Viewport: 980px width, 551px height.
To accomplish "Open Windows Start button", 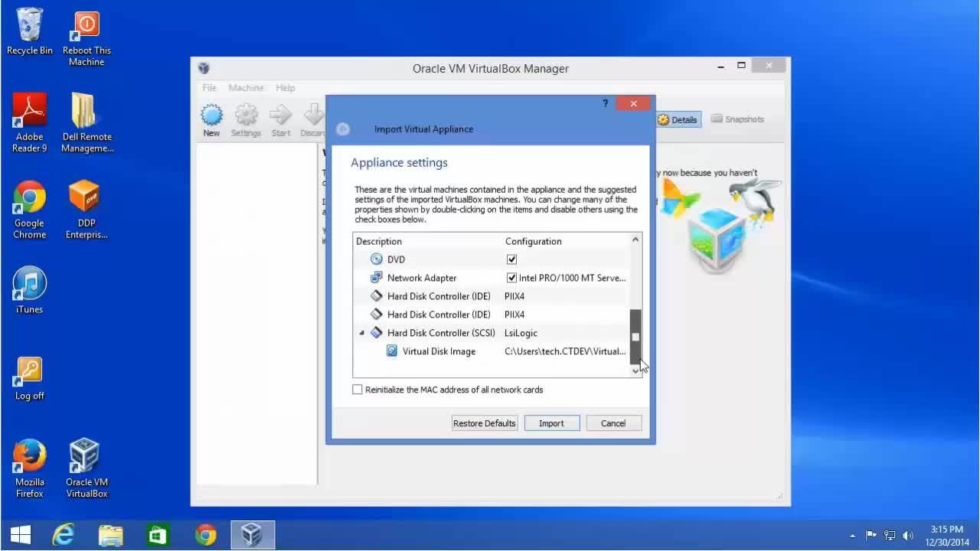I will tap(21, 535).
